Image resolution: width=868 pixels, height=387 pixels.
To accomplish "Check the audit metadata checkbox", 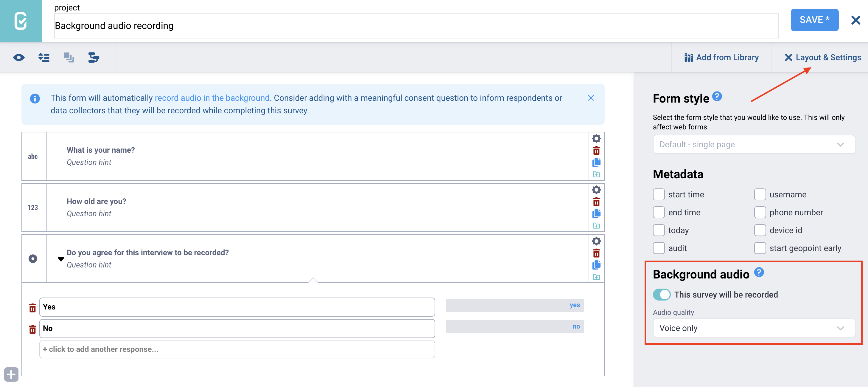I will 658,248.
